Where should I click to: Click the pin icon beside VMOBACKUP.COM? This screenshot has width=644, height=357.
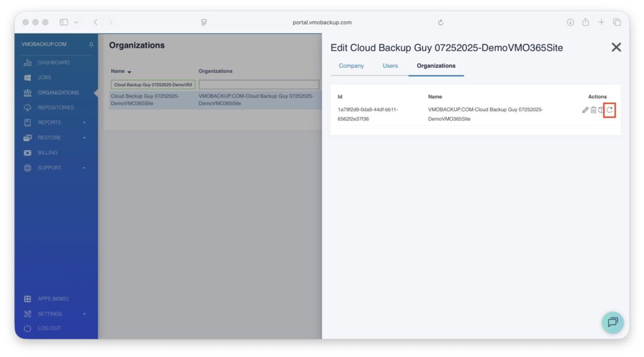pos(91,45)
